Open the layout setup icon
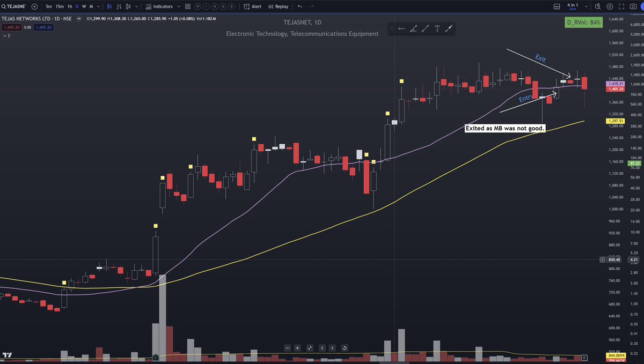Screen dimensions: 644x364 (x=557, y=6)
